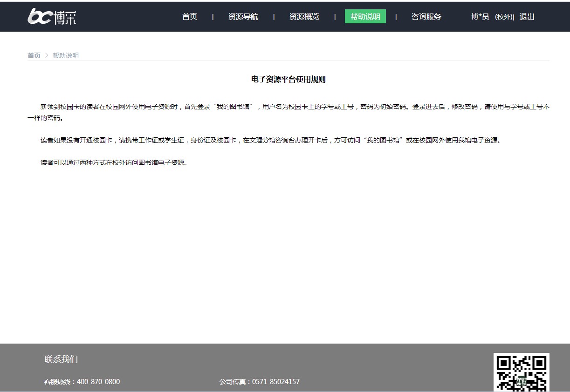Click the (校外) status label
This screenshot has height=392, width=570.
click(503, 17)
